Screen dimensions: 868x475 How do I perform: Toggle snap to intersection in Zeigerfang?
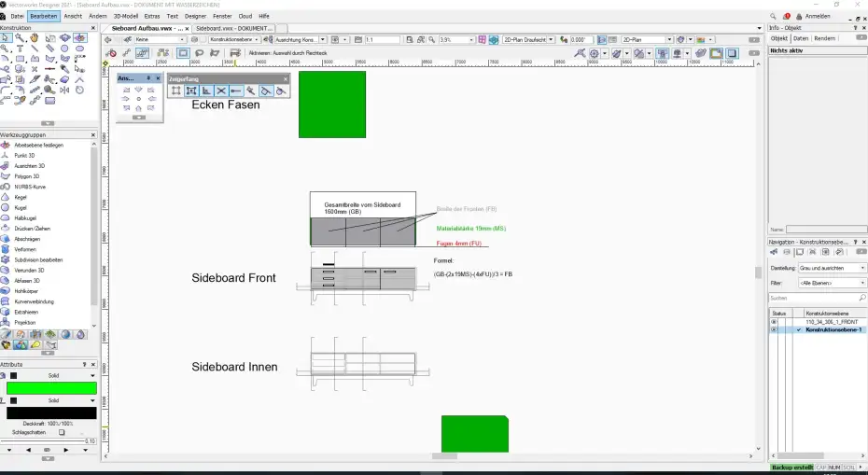[x=221, y=91]
